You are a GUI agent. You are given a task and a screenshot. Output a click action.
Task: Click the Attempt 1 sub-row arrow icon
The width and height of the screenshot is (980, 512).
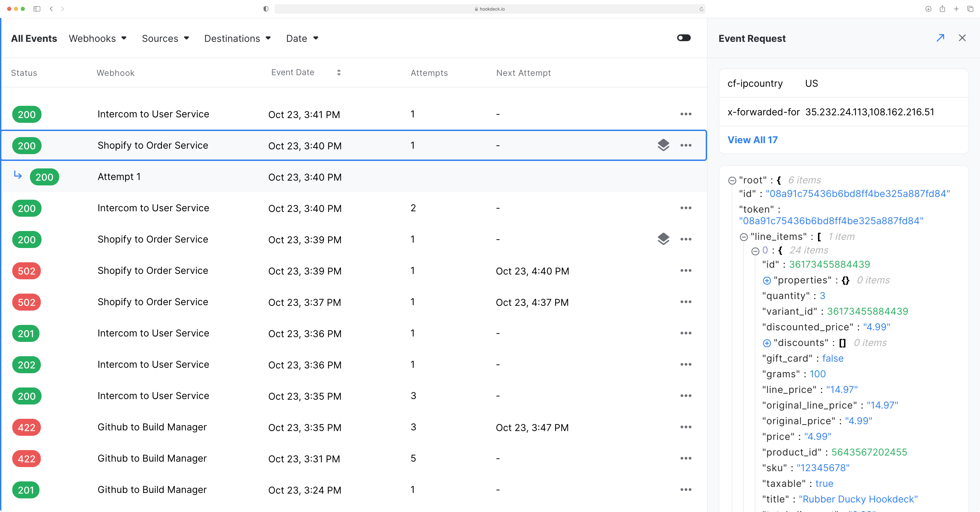click(17, 175)
